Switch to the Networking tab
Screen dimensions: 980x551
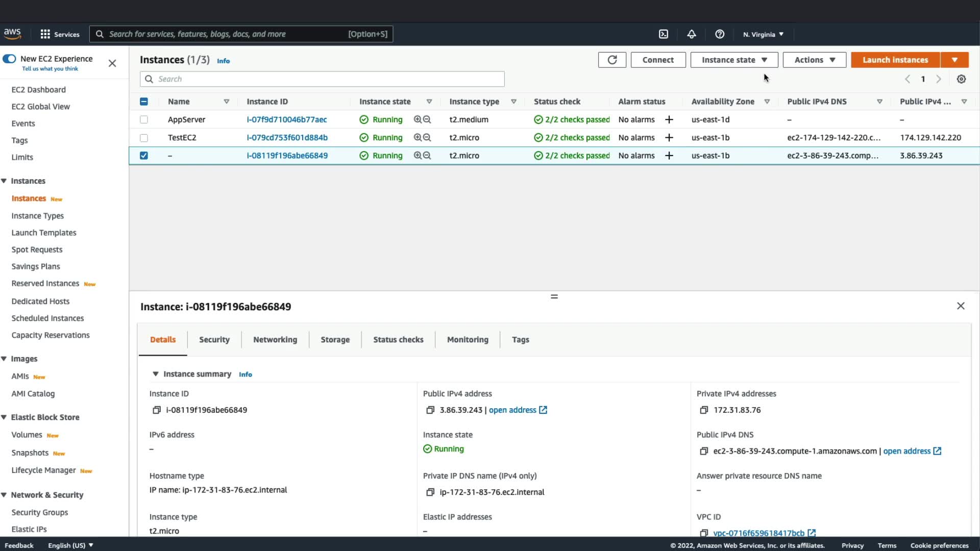pos(275,340)
